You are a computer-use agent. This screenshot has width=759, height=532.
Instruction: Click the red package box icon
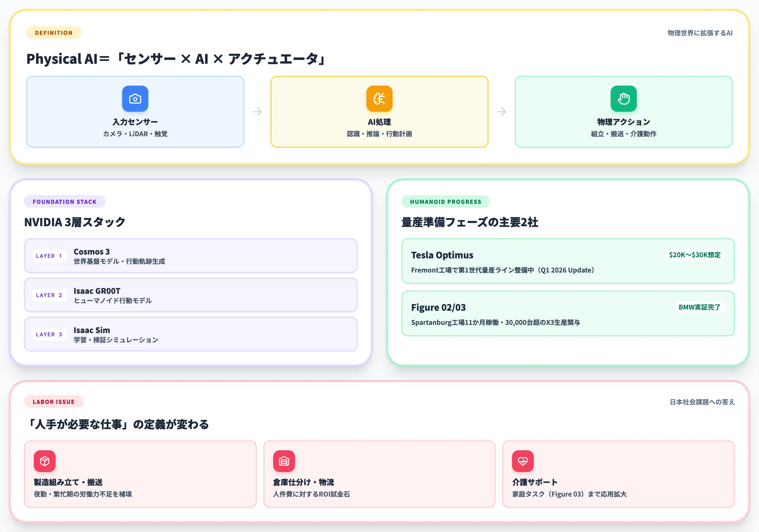pyautogui.click(x=45, y=461)
